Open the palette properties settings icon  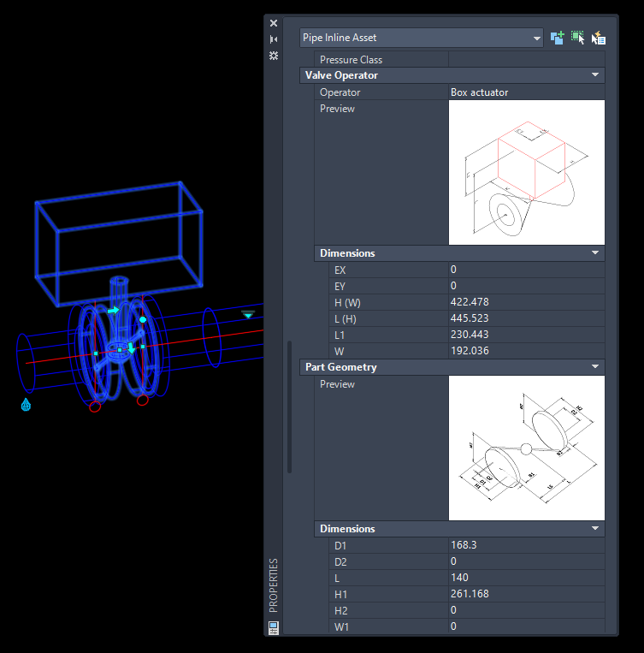274,56
